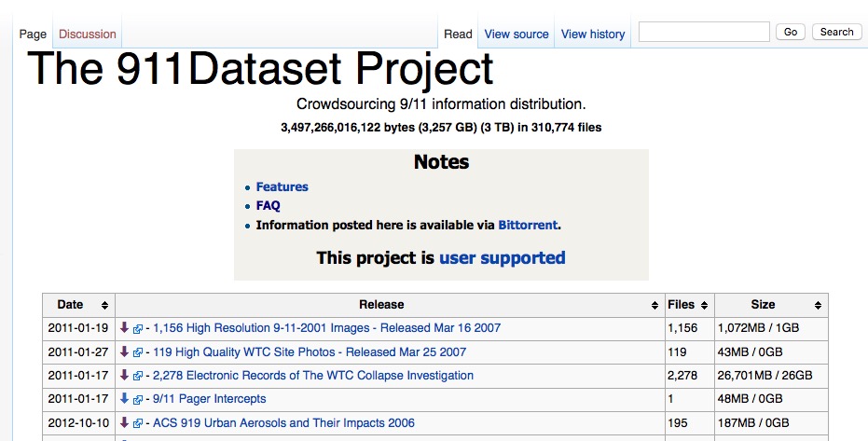Click external link icon for 119 WTC Site Photos
This screenshot has width=868, height=441.
pos(138,352)
